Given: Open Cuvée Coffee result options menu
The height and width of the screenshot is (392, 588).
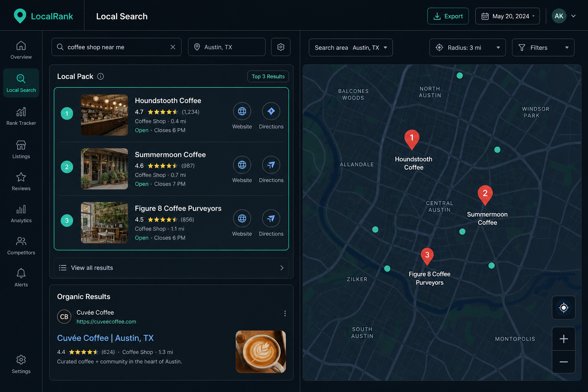Looking at the screenshot, I should (x=285, y=314).
